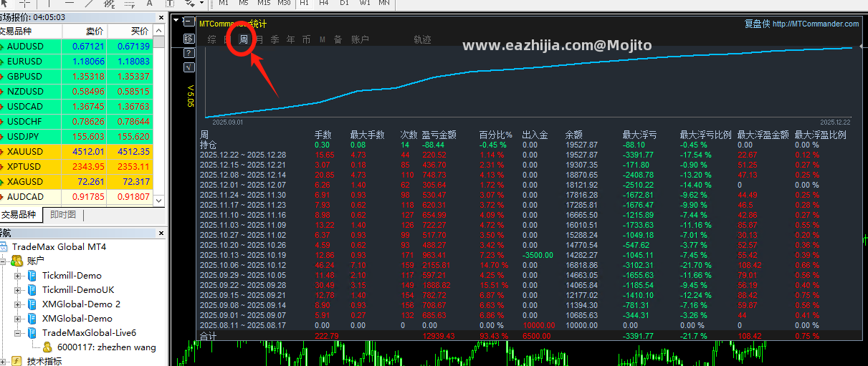Click the question mark help button

pos(189,53)
